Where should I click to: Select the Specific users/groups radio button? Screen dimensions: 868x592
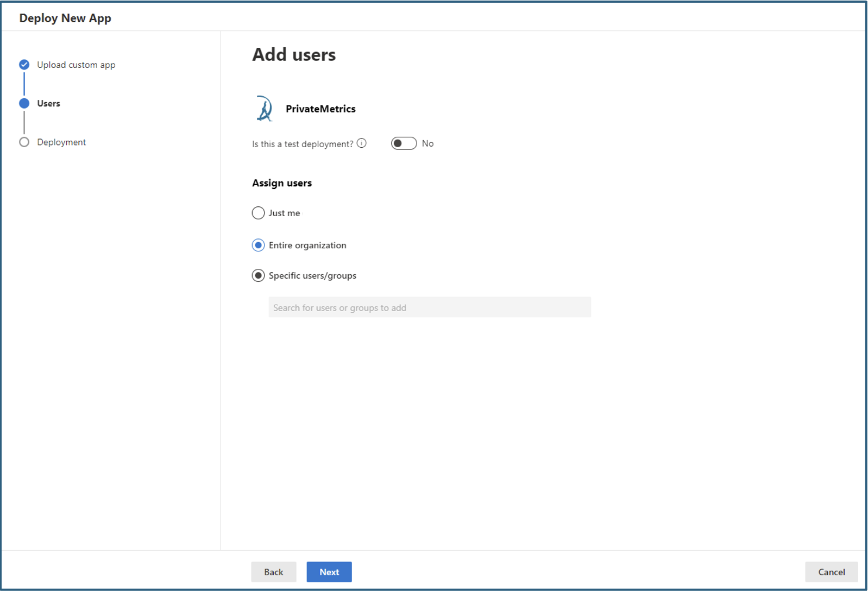click(x=259, y=276)
